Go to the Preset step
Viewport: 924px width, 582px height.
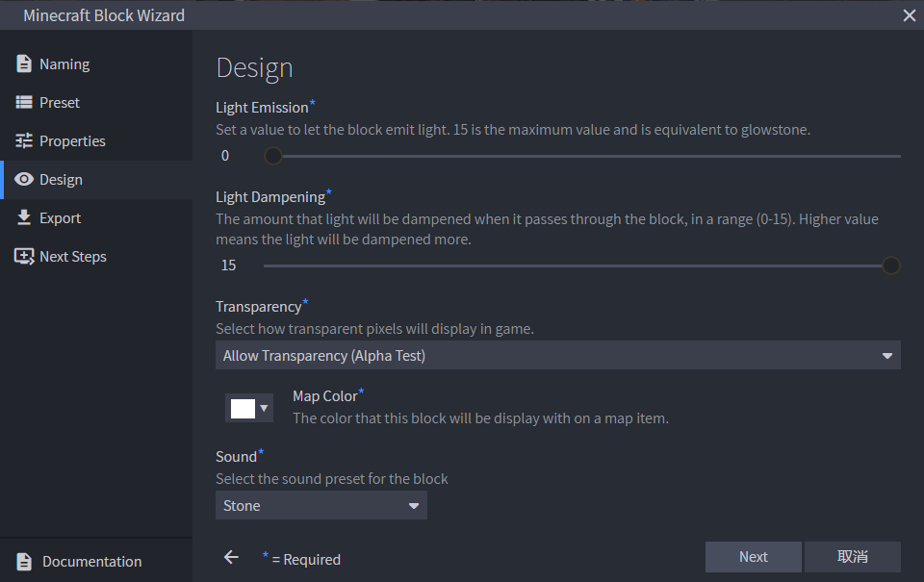tap(96, 103)
